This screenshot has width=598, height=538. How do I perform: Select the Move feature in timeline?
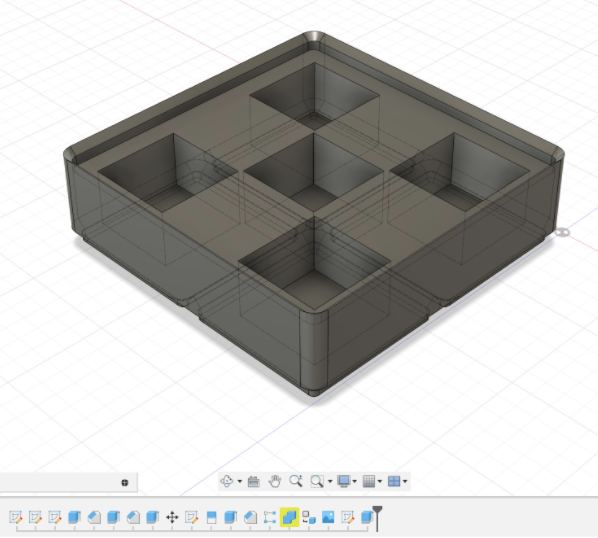(172, 517)
